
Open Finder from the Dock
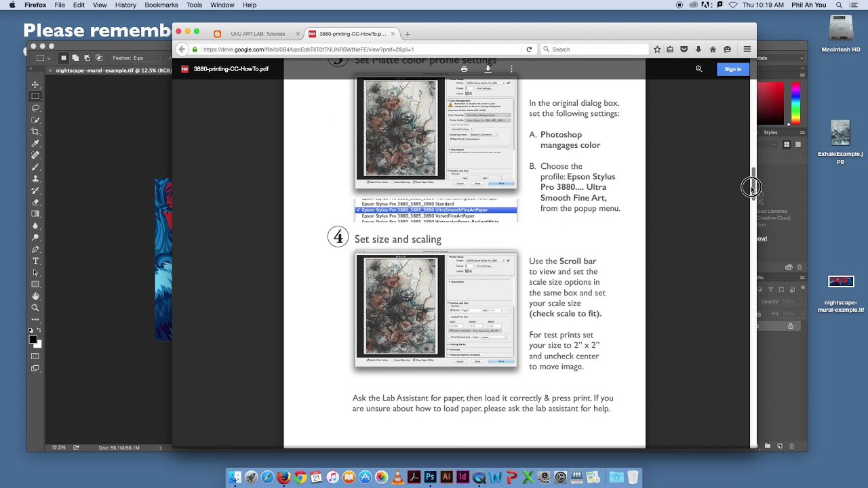[x=235, y=477]
